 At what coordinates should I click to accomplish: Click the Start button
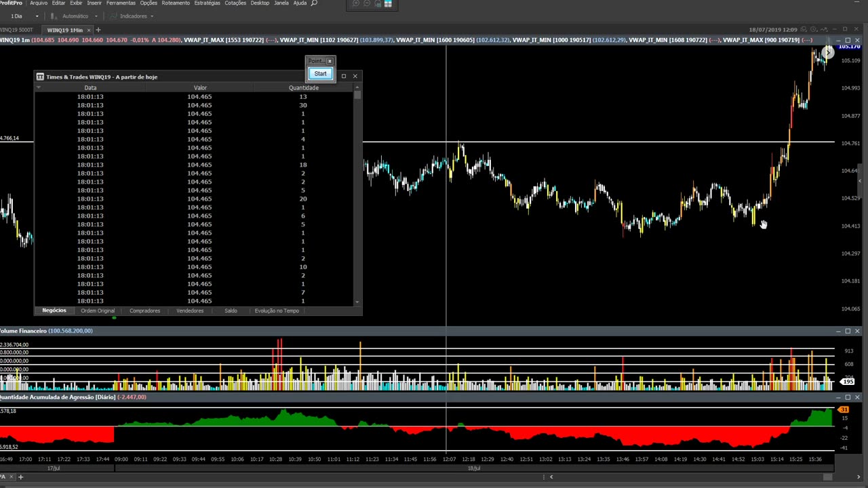tap(320, 73)
